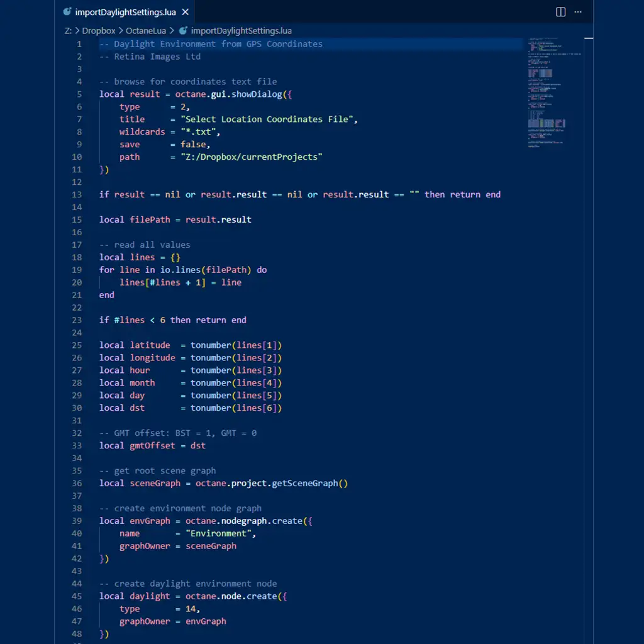Click the code minimap overview
644x644 pixels.
554,92
